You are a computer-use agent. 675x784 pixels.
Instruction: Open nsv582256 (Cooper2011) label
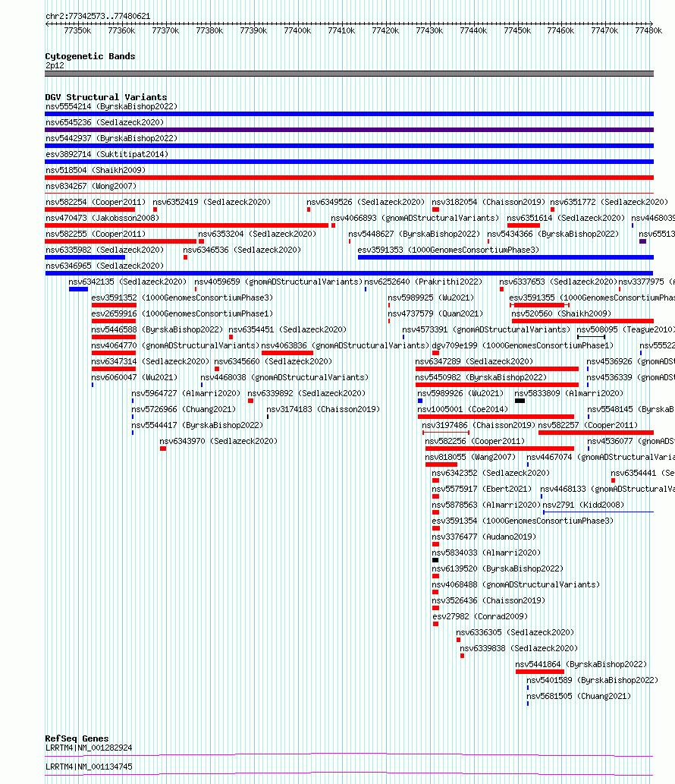click(x=475, y=442)
